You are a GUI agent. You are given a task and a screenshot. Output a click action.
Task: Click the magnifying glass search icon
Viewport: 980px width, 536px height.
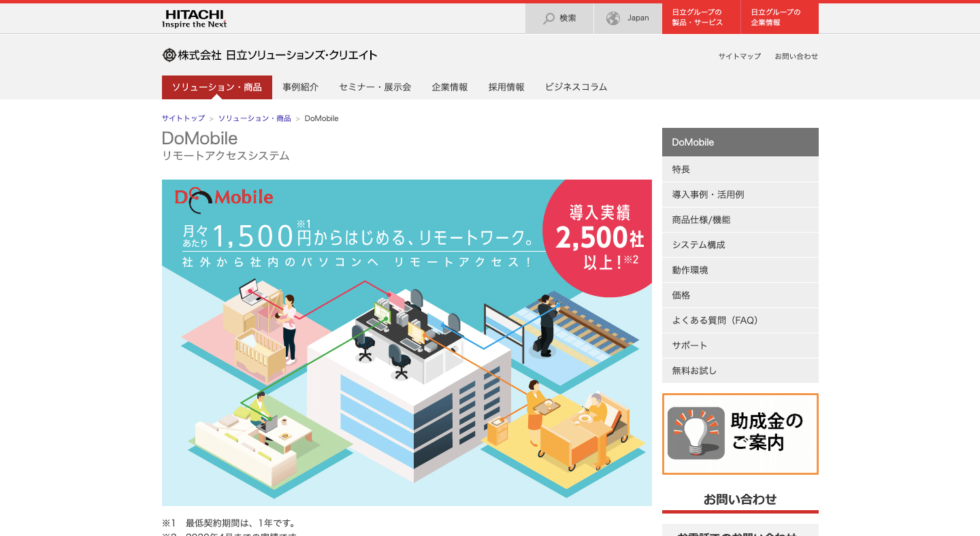click(x=549, y=18)
